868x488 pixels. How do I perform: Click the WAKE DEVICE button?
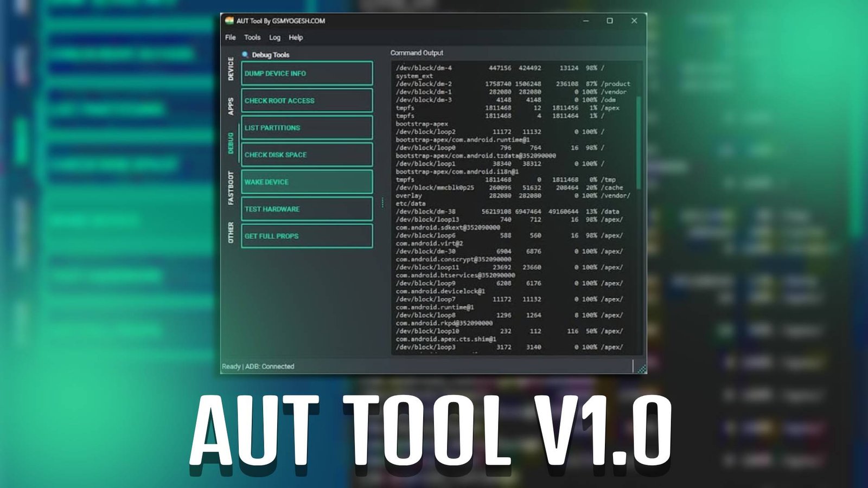[307, 182]
